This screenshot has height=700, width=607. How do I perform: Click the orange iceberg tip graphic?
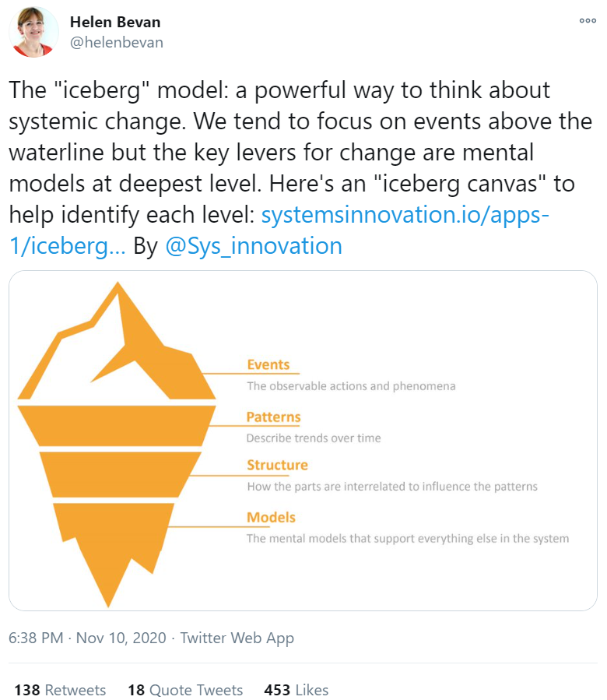117,342
